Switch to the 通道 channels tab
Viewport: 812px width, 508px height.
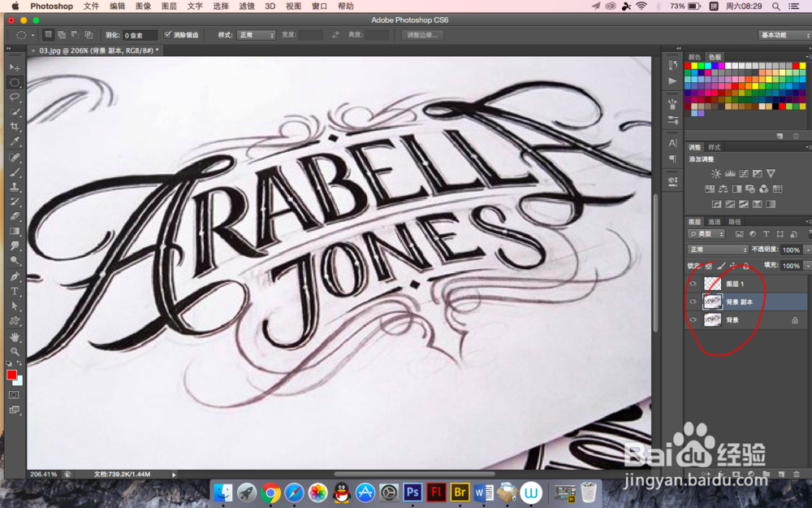point(714,222)
